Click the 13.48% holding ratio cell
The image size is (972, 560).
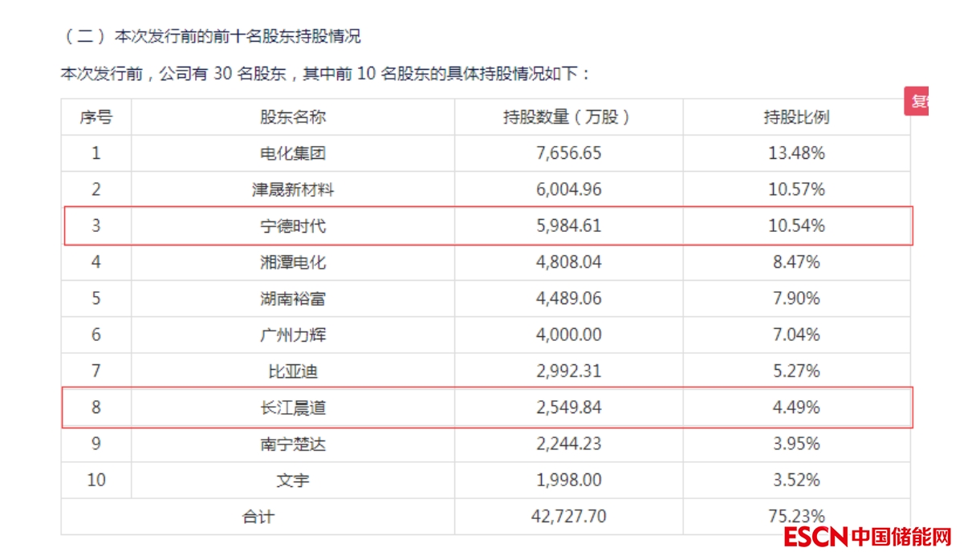pos(796,153)
